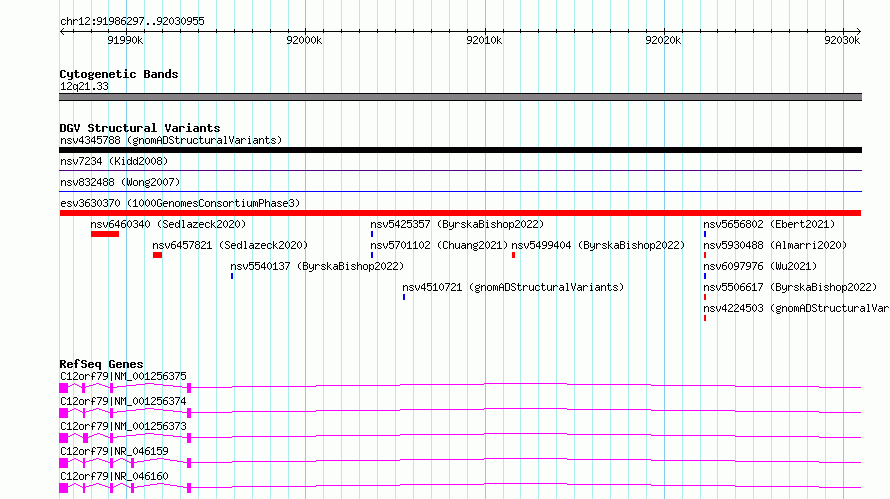Viewport: 890px width, 499px height.
Task: Open variant nsv5425357 (ByrskaBishop2022)
Action: click(x=457, y=224)
